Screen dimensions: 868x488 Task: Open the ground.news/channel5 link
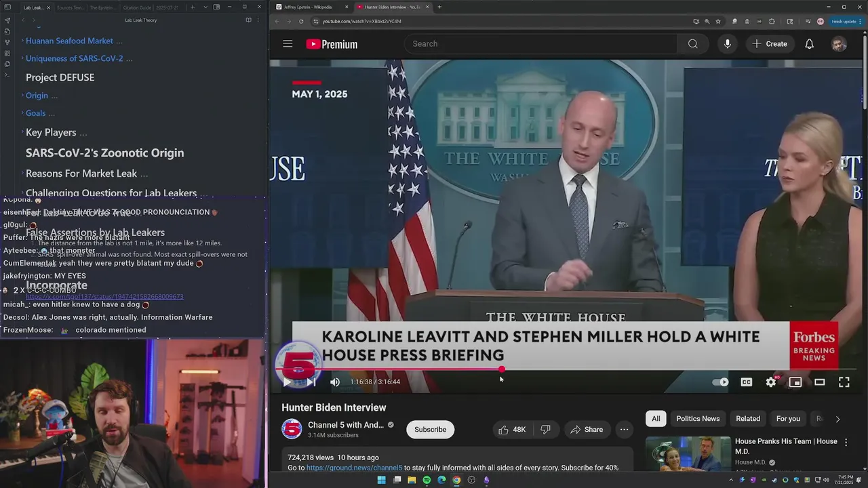(354, 468)
